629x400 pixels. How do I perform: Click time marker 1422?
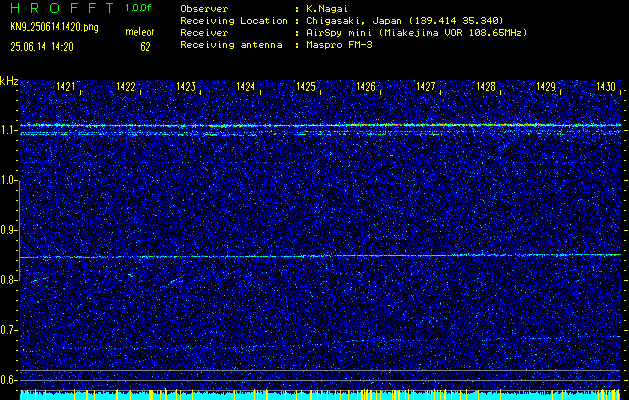point(126,86)
